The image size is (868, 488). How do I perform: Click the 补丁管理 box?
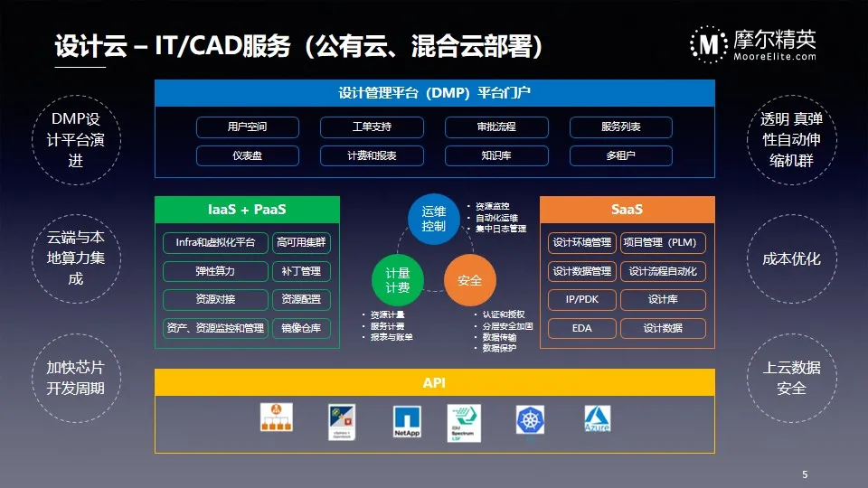pos(301,271)
